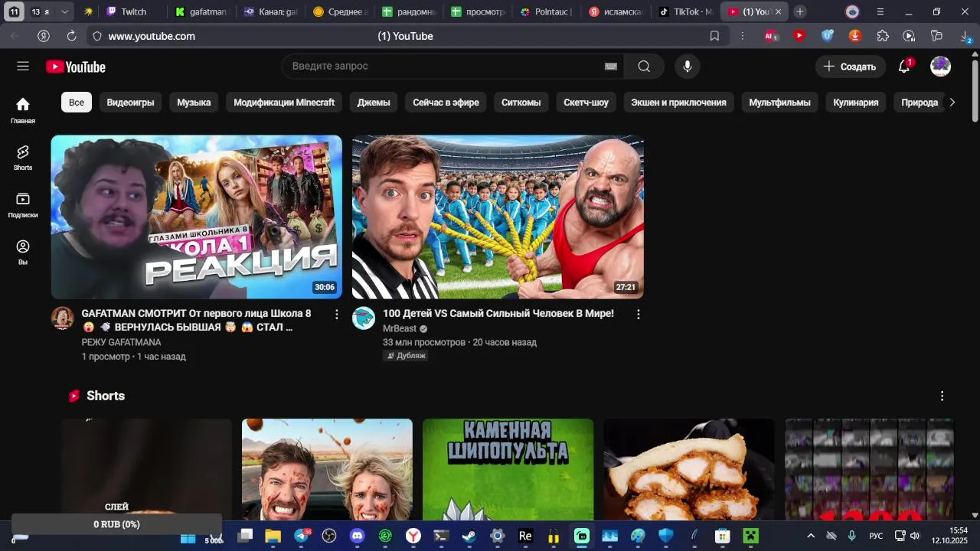The height and width of the screenshot is (551, 980).
Task: Open the MrBeast channel avatar
Action: click(364, 318)
